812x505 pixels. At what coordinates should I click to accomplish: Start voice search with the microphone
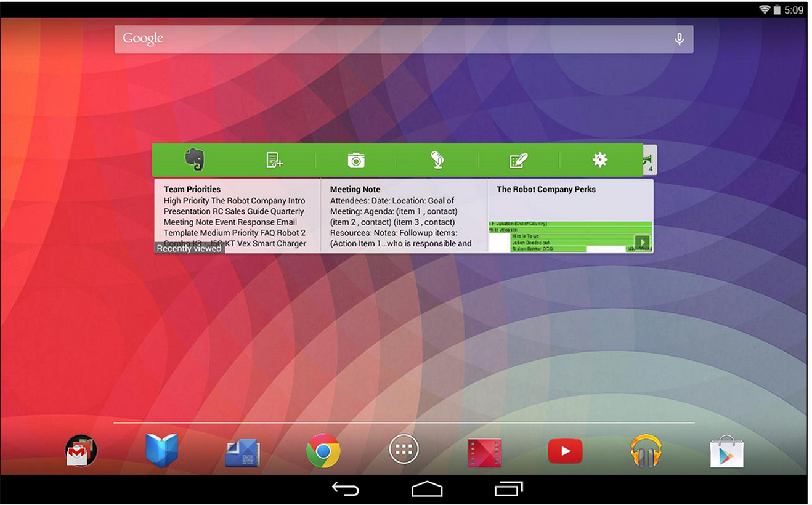pyautogui.click(x=679, y=39)
